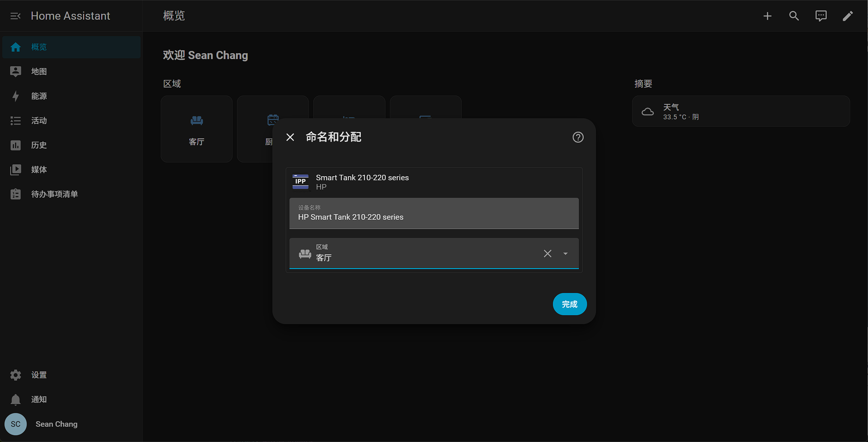The image size is (868, 442).
Task: Click the 欢迎 Sean Chang heading
Action: (205, 55)
